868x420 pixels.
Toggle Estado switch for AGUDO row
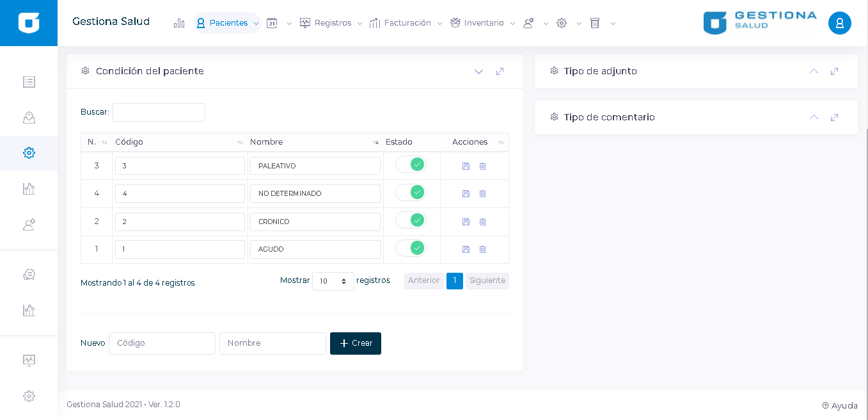click(x=411, y=248)
